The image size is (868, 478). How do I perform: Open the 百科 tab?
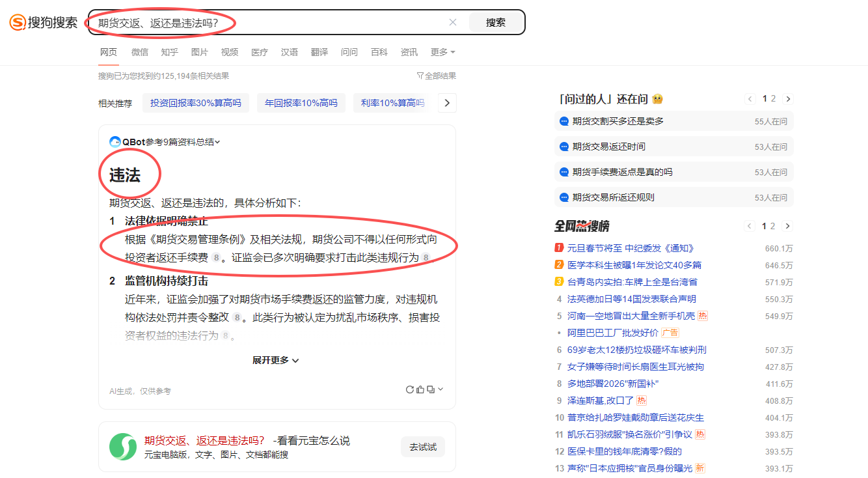(379, 52)
